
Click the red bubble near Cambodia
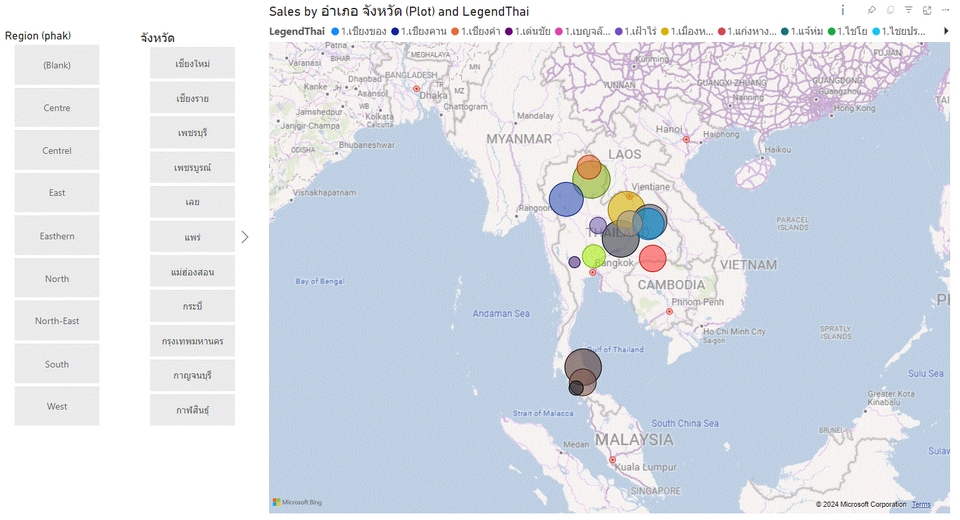click(x=653, y=258)
